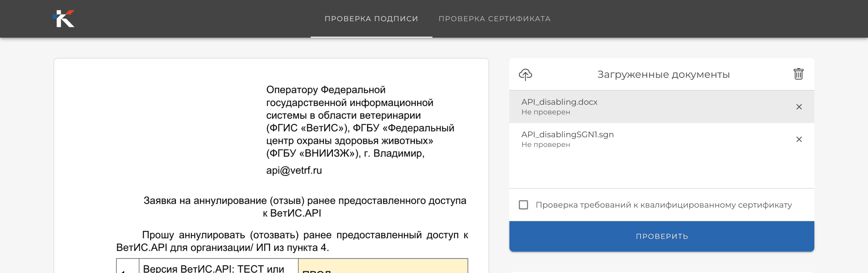Click the cloud upload icon

pos(525,75)
